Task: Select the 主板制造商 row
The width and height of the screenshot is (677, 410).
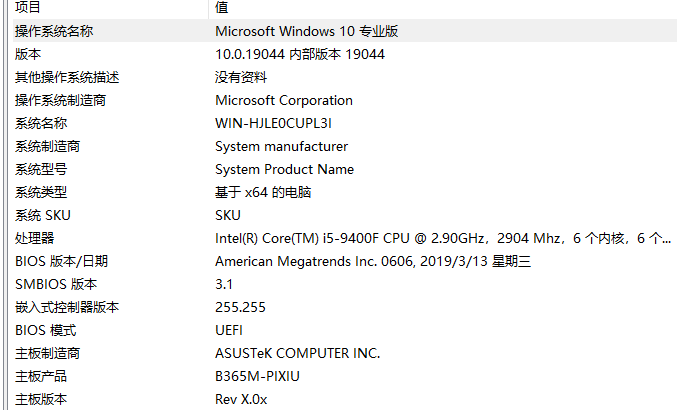Action: (47, 353)
